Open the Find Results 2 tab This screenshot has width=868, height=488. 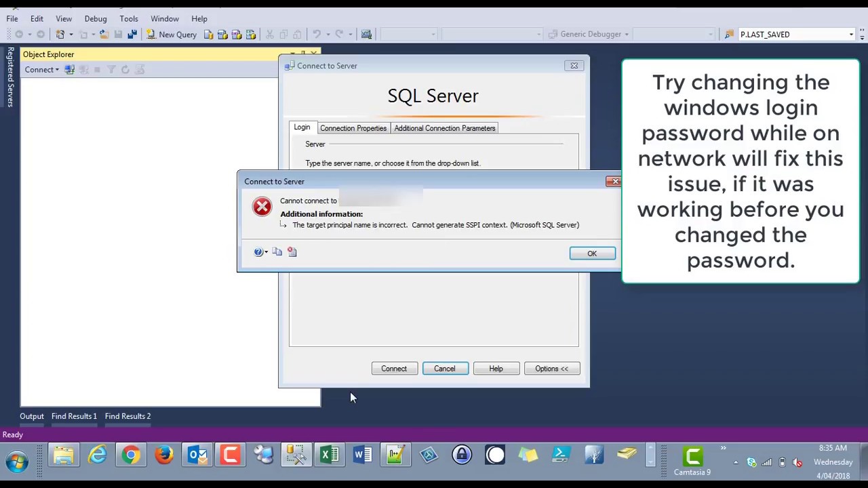tap(127, 416)
